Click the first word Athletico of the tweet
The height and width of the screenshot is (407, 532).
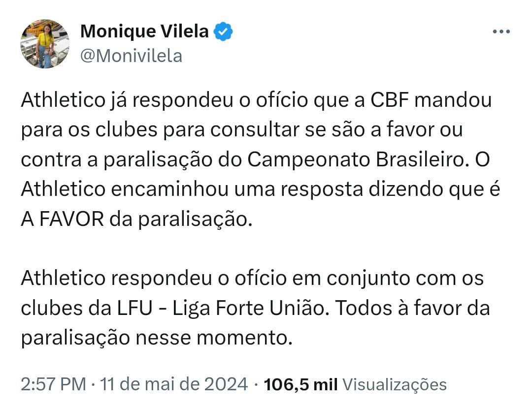point(63,100)
